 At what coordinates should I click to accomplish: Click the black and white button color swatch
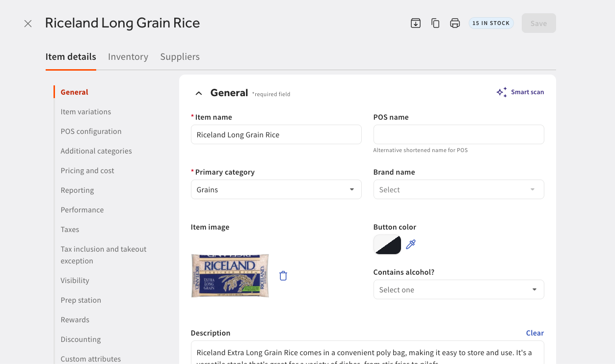387,244
